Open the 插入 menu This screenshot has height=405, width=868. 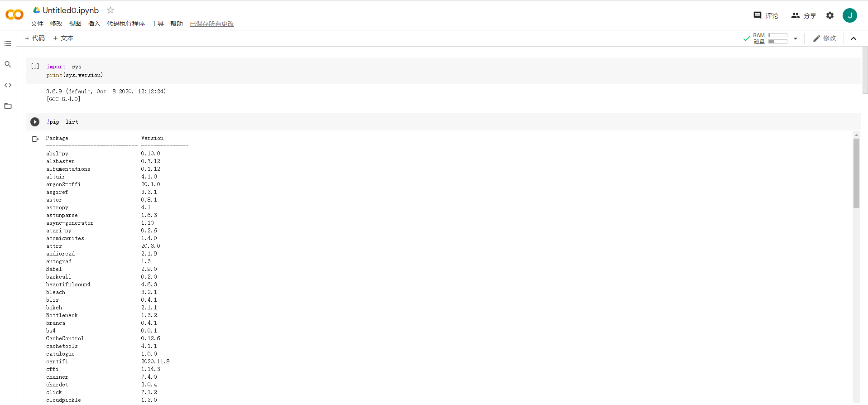94,24
